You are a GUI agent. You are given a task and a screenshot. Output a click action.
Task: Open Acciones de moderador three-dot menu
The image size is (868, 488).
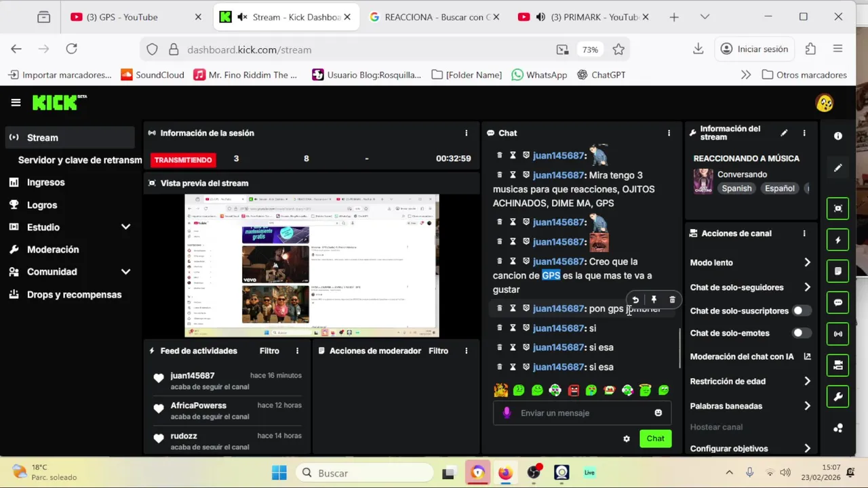pyautogui.click(x=466, y=351)
